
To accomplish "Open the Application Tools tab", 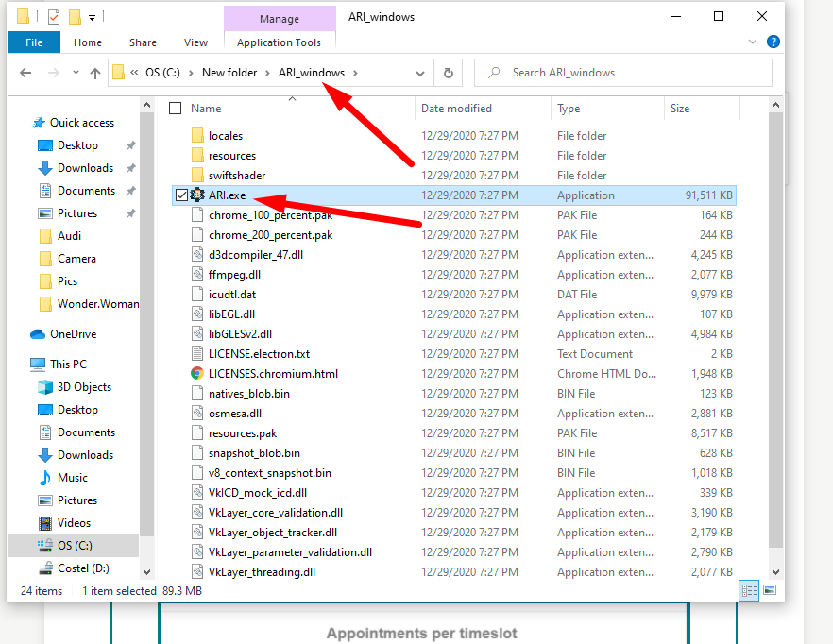I will 279,42.
